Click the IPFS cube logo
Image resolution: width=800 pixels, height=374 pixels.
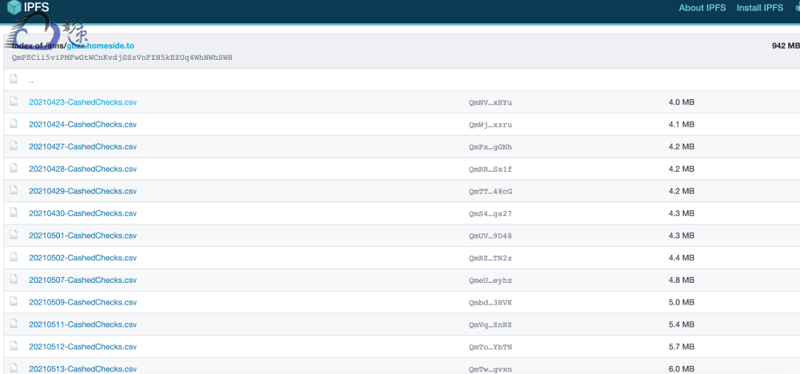coord(14,7)
